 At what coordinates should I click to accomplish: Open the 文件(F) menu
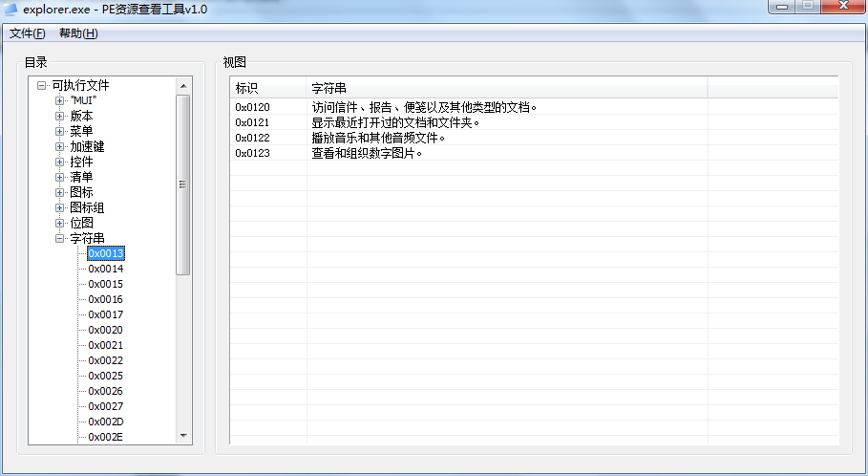(x=27, y=33)
